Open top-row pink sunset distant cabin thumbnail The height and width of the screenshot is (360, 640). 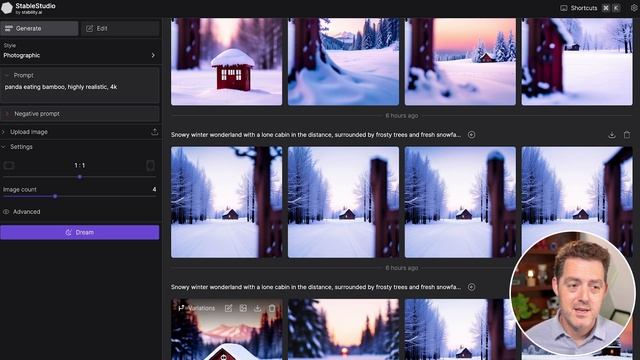click(460, 61)
